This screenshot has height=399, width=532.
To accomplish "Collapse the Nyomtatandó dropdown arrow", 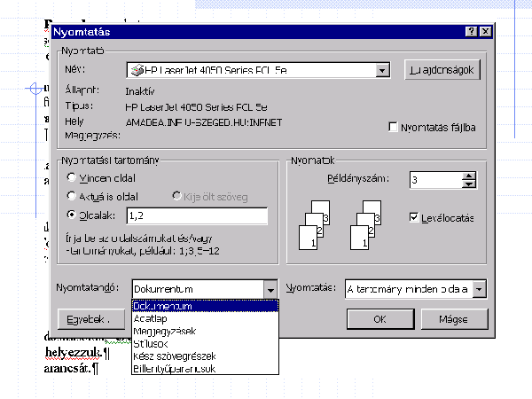I will pyautogui.click(x=270, y=289).
